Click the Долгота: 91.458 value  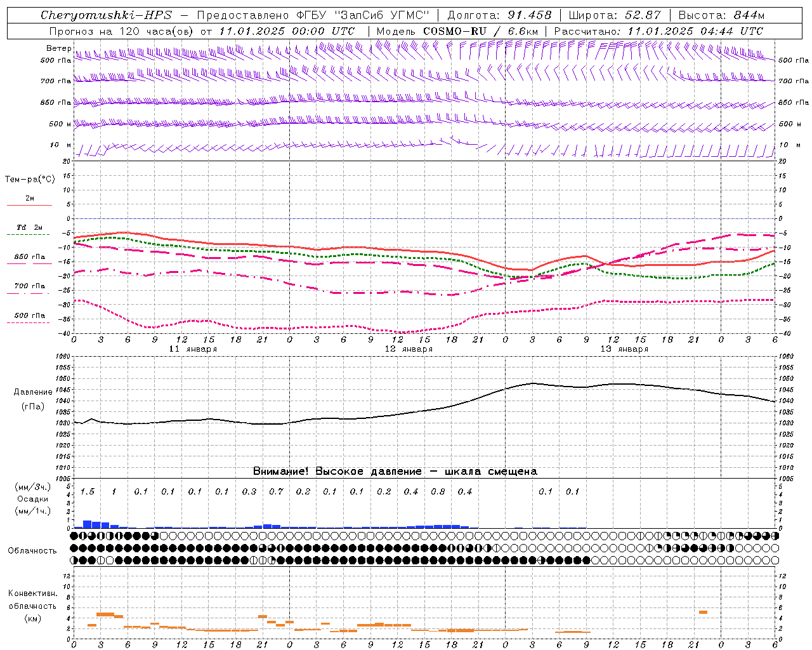click(x=499, y=15)
